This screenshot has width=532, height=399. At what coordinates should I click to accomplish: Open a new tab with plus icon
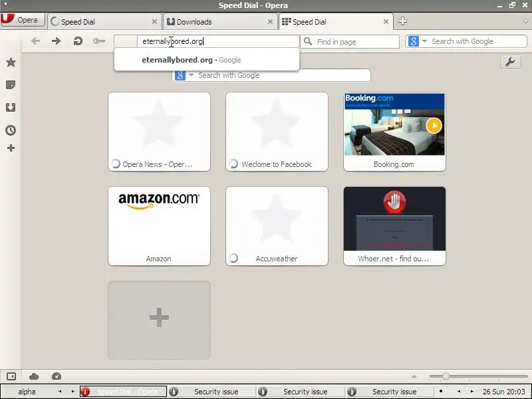(402, 21)
